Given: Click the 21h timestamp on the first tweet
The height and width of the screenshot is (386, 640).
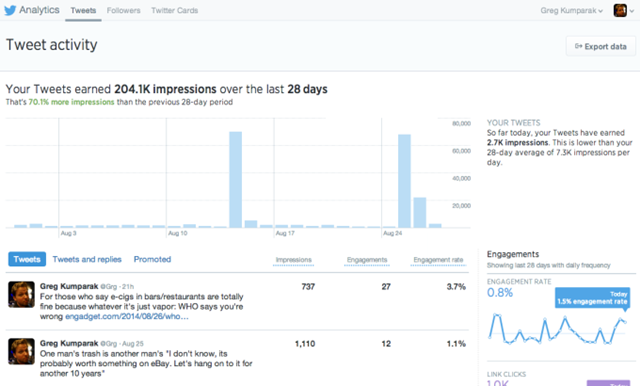Looking at the screenshot, I should pos(128,286).
